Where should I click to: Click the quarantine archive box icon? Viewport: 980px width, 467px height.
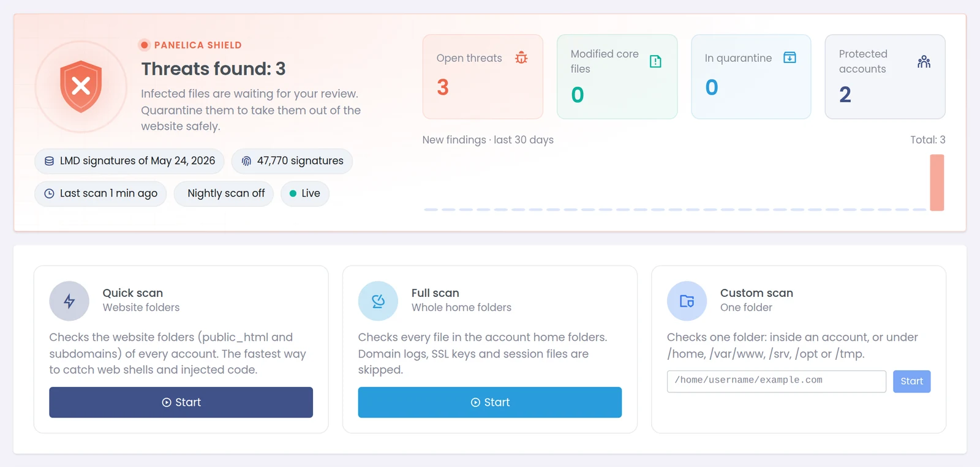tap(790, 58)
